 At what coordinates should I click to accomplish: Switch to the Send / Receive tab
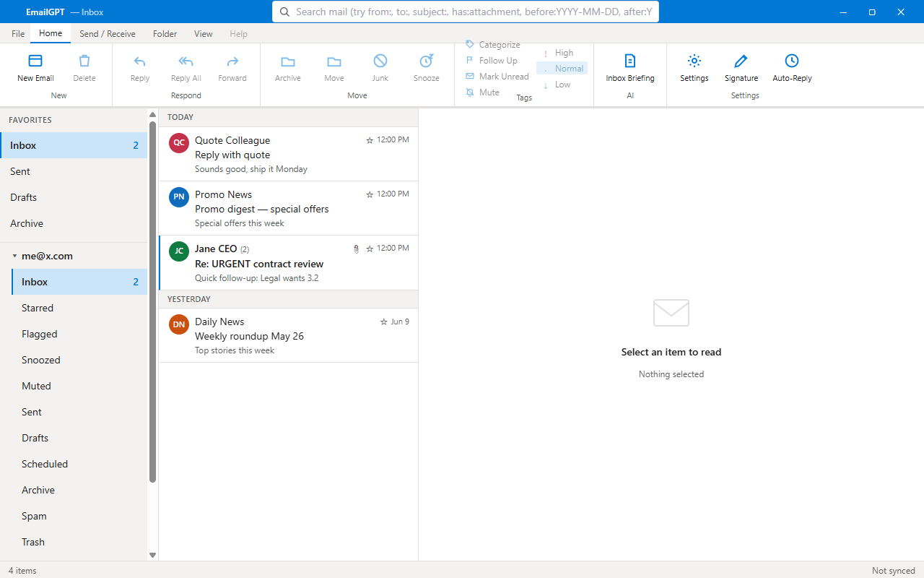[108, 34]
